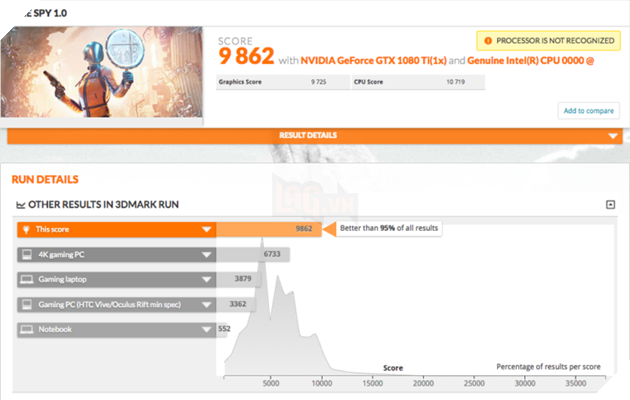Click the 3362 score bar value
Viewport: 630px width, 400px height.
(x=238, y=304)
